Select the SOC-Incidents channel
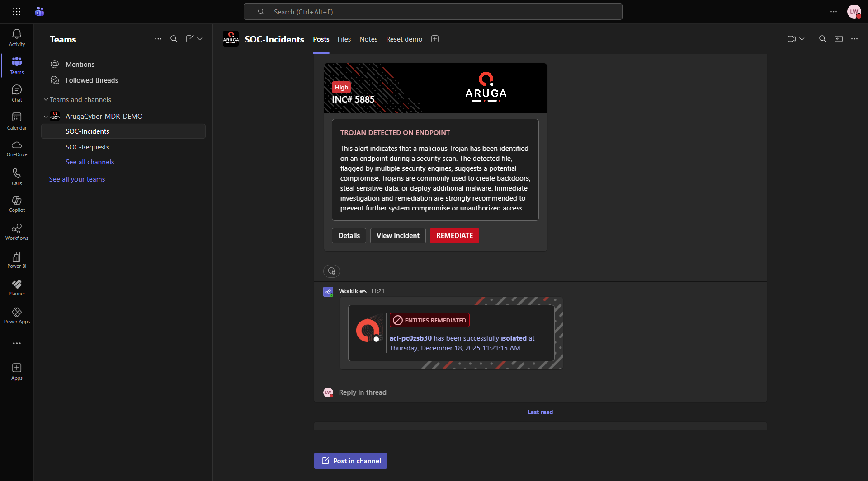 tap(123, 131)
